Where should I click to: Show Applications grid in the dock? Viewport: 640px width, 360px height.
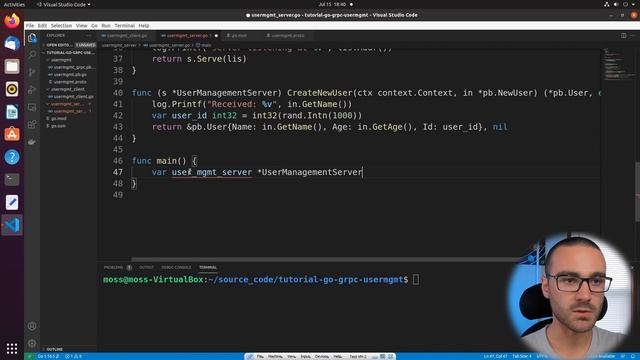[12, 348]
